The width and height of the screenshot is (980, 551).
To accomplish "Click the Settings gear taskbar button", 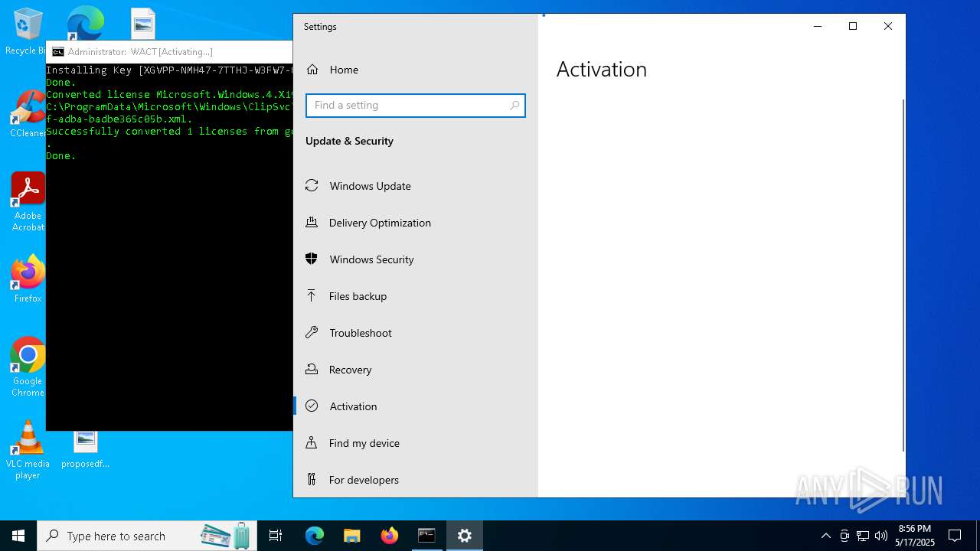I will click(x=464, y=536).
